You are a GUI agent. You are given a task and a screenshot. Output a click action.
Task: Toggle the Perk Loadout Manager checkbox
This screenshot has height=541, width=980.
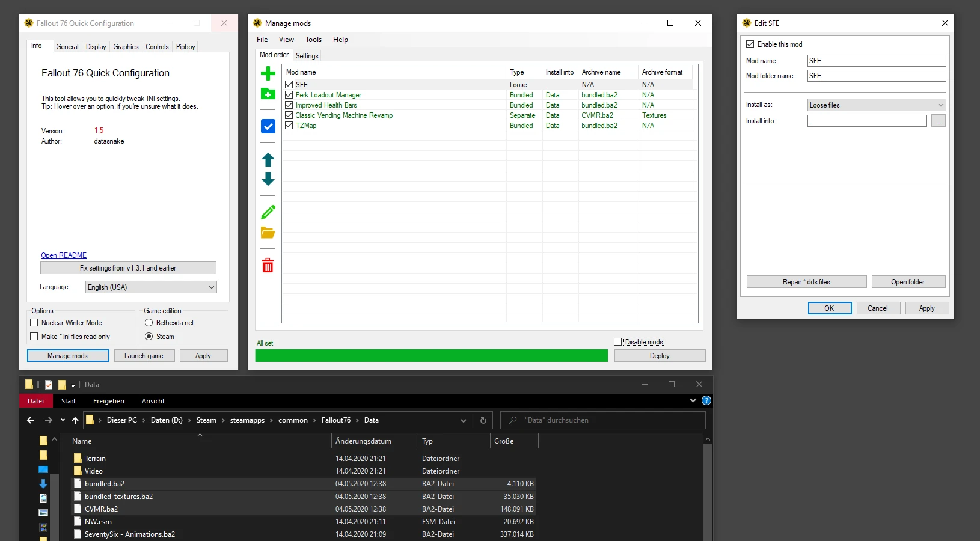coord(289,95)
